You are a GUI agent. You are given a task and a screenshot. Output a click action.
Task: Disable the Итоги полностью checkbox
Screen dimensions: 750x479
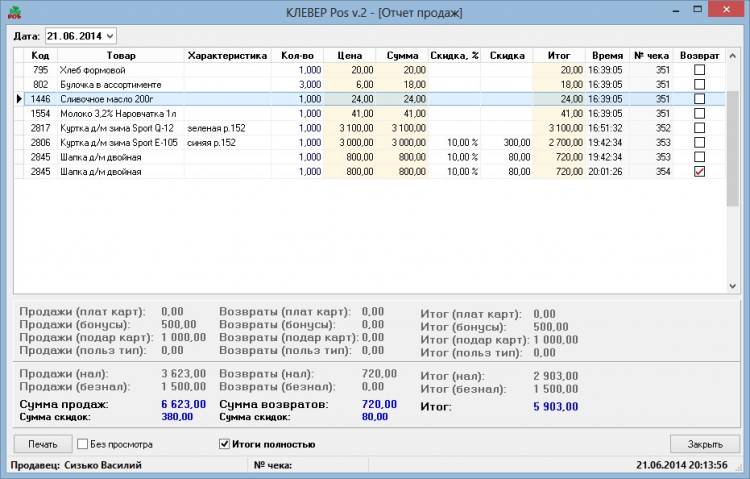(224, 444)
